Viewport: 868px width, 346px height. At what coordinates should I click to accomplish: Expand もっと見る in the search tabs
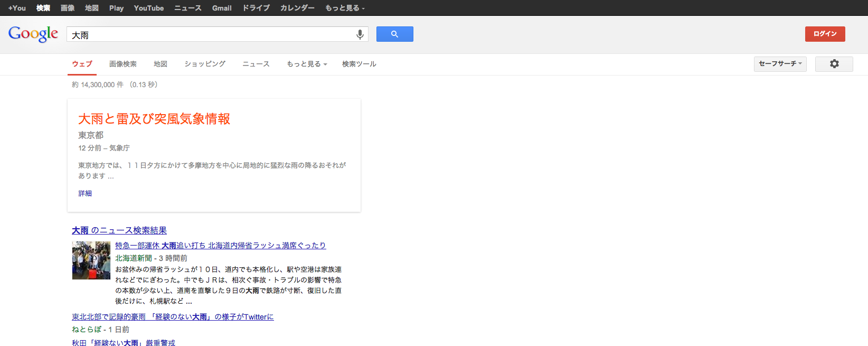pyautogui.click(x=307, y=64)
